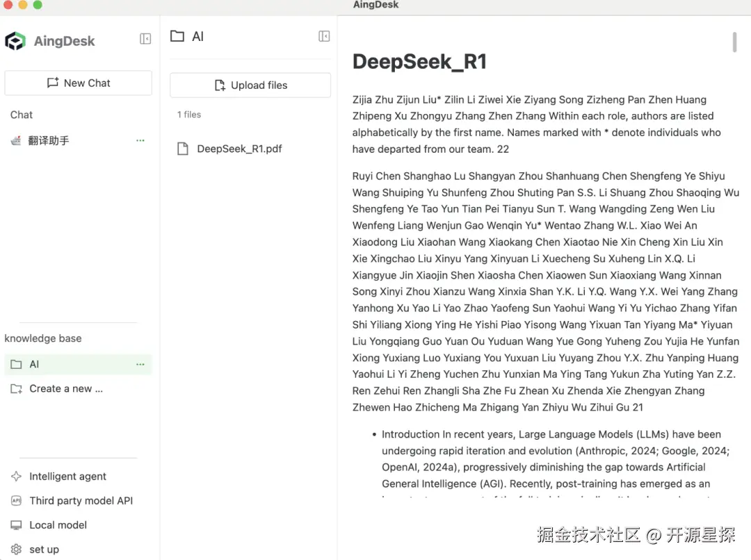Create a new knowledge base
This screenshot has width=751, height=560.
click(x=66, y=388)
